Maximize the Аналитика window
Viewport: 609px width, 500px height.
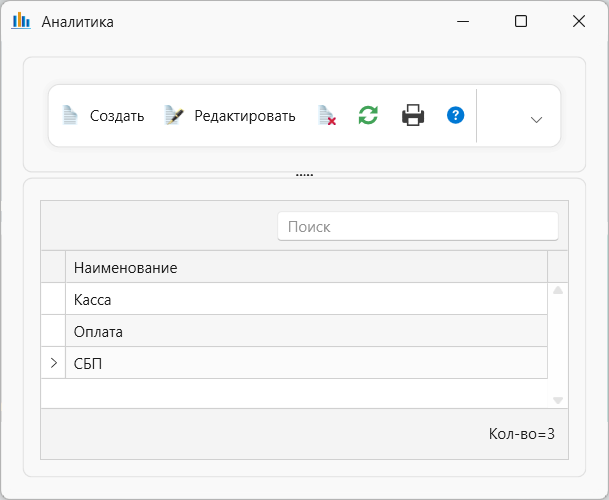tap(521, 21)
